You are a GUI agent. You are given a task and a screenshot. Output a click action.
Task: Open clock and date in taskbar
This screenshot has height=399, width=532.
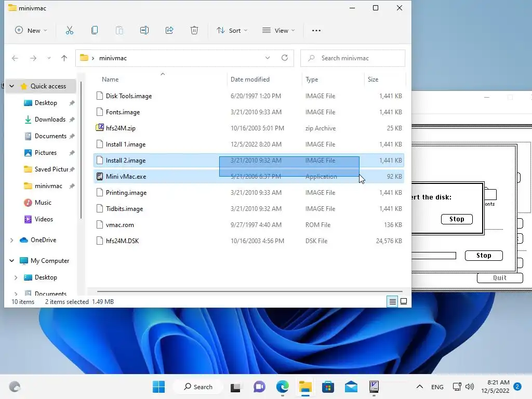pyautogui.click(x=495, y=387)
